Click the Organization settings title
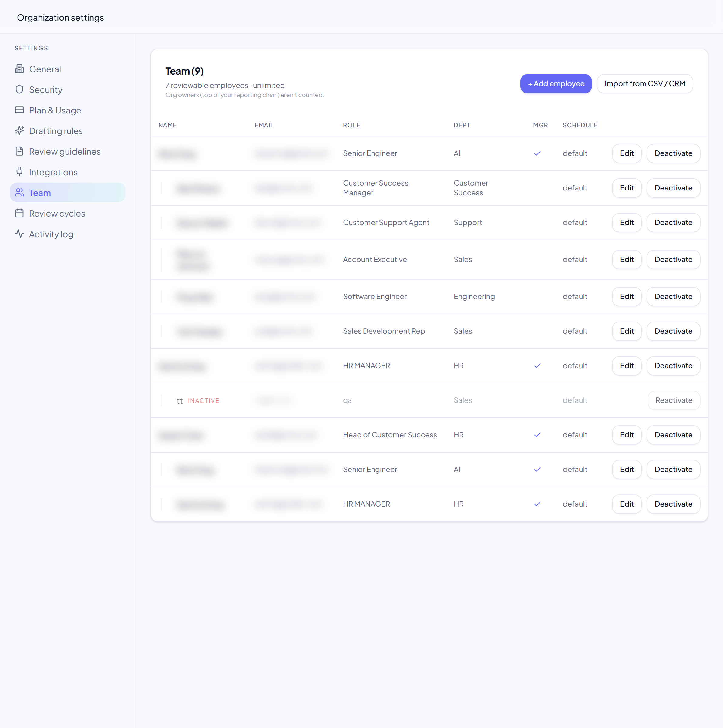Screen dimensions: 723x728 pyautogui.click(x=60, y=17)
